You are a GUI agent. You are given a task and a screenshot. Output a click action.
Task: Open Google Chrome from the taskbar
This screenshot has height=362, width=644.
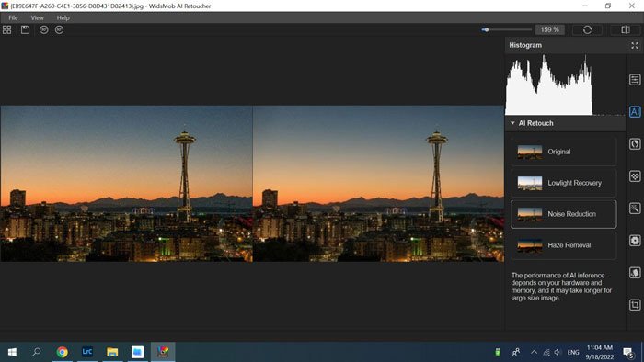point(62,352)
